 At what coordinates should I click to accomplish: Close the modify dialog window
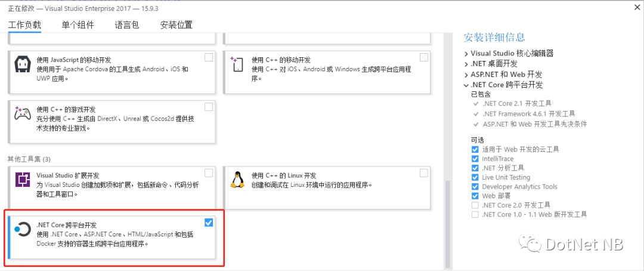[x=636, y=6]
